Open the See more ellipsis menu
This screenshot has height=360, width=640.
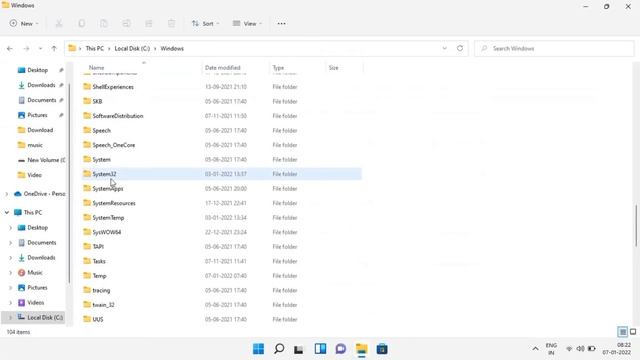click(281, 24)
